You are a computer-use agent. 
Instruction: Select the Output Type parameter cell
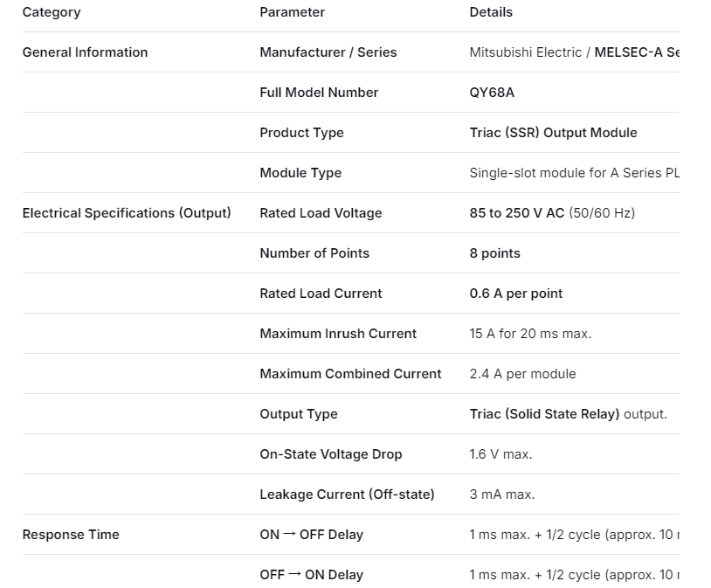point(298,414)
